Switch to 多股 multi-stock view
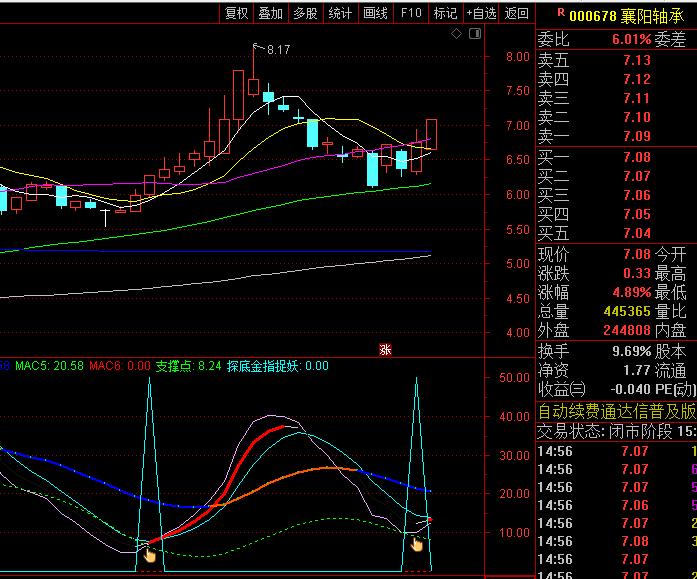 pos(305,13)
